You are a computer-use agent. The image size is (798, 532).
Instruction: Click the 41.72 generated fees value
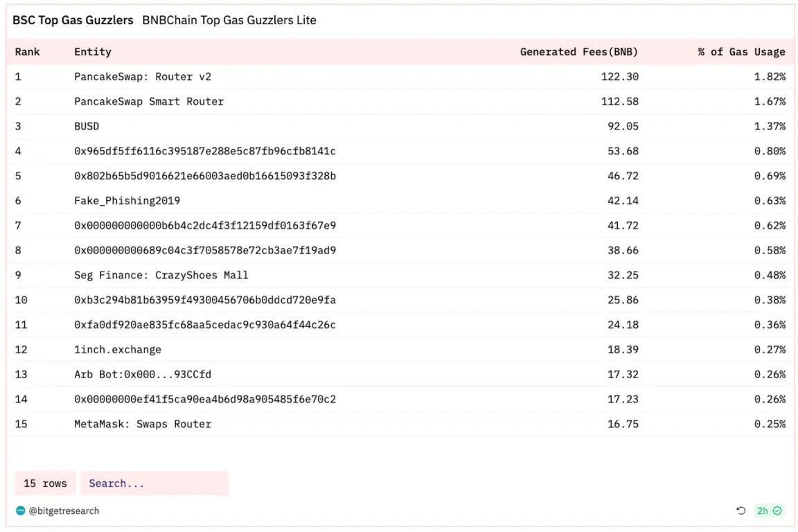point(623,226)
